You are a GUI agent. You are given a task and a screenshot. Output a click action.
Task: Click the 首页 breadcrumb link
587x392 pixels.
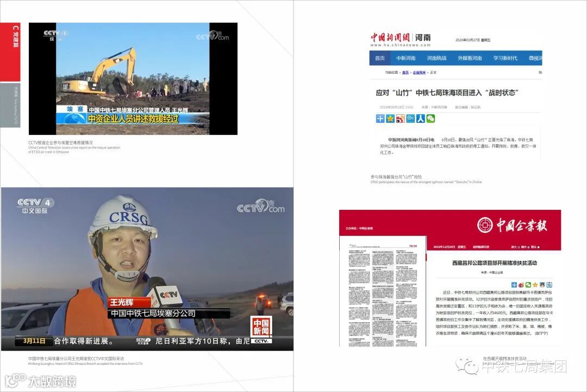(x=405, y=73)
